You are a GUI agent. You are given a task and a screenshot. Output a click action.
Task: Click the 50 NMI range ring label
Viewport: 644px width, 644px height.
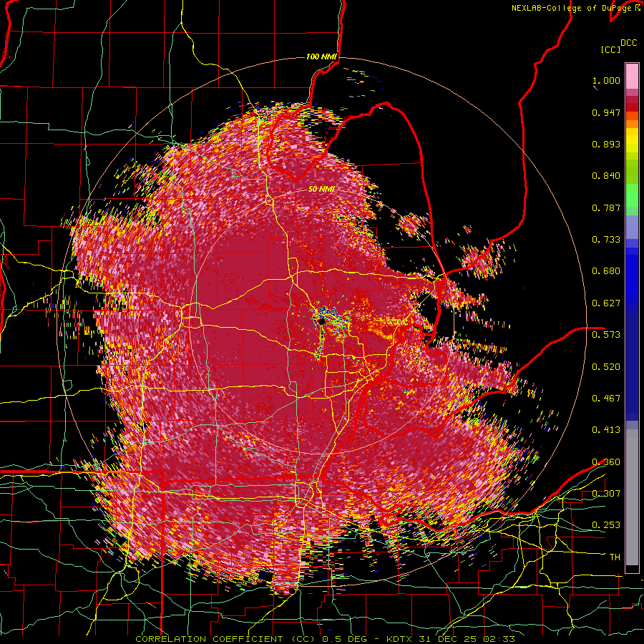click(x=321, y=189)
